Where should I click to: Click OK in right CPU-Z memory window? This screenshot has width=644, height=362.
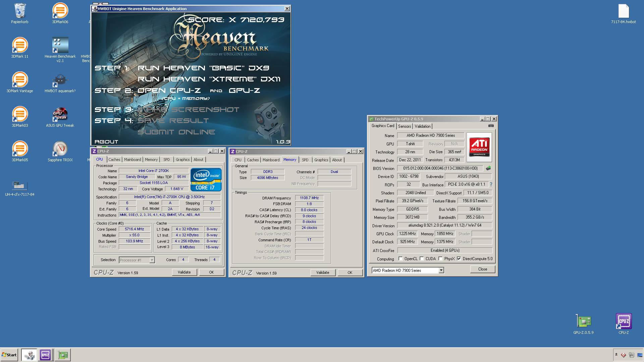[x=350, y=273]
